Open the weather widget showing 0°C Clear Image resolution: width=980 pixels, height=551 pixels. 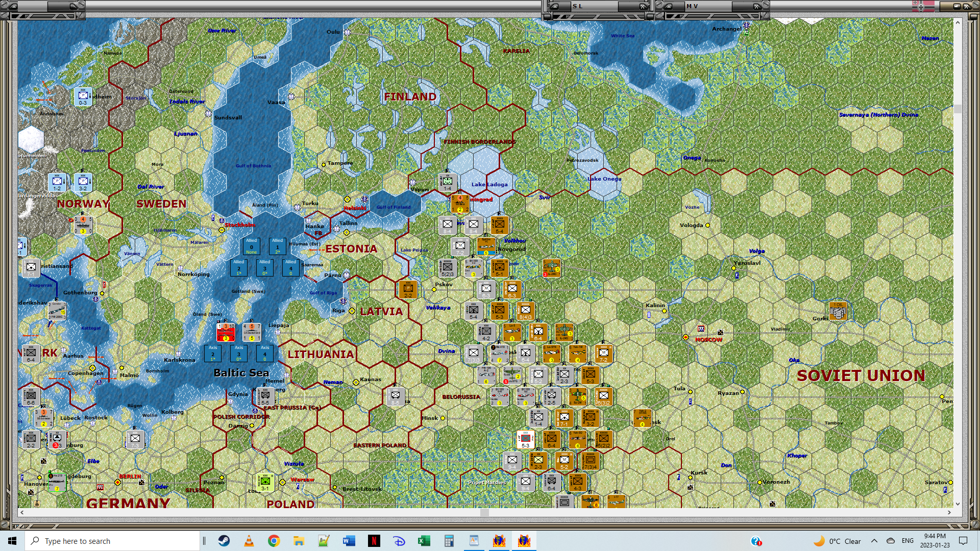[838, 541]
